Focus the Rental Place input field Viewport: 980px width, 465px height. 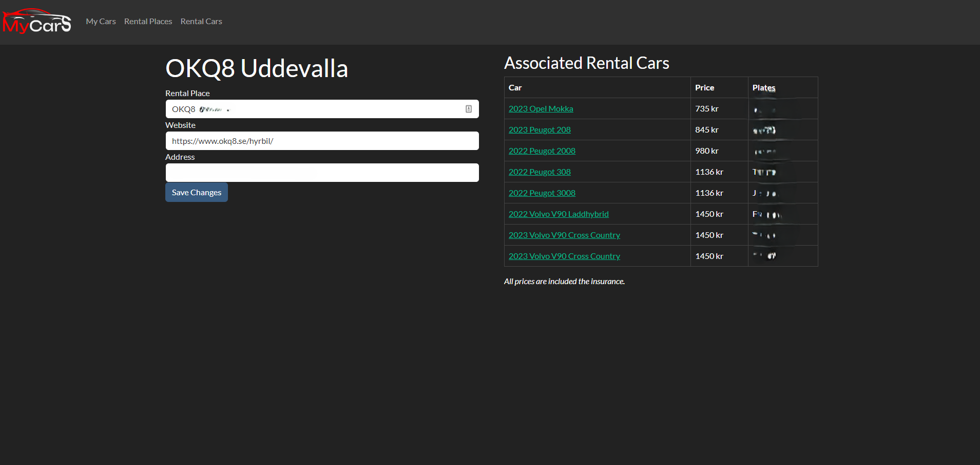(322, 109)
